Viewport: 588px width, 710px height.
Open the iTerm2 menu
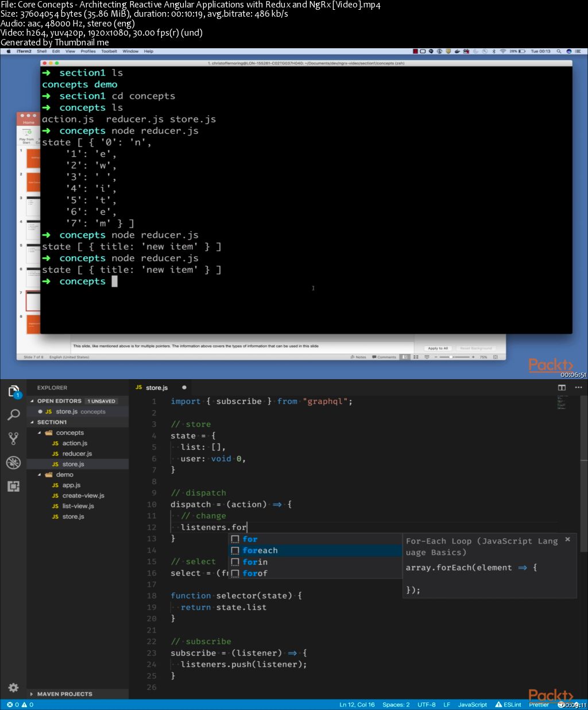coord(24,51)
